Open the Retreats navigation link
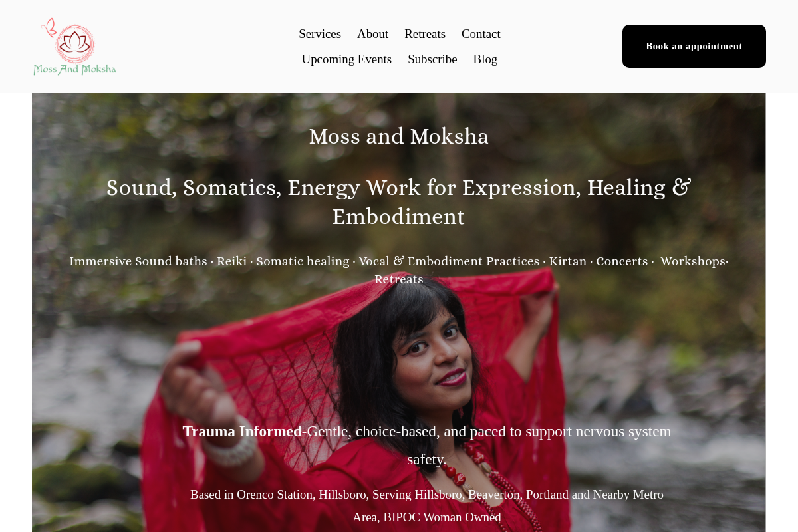The image size is (798, 532). tap(425, 34)
